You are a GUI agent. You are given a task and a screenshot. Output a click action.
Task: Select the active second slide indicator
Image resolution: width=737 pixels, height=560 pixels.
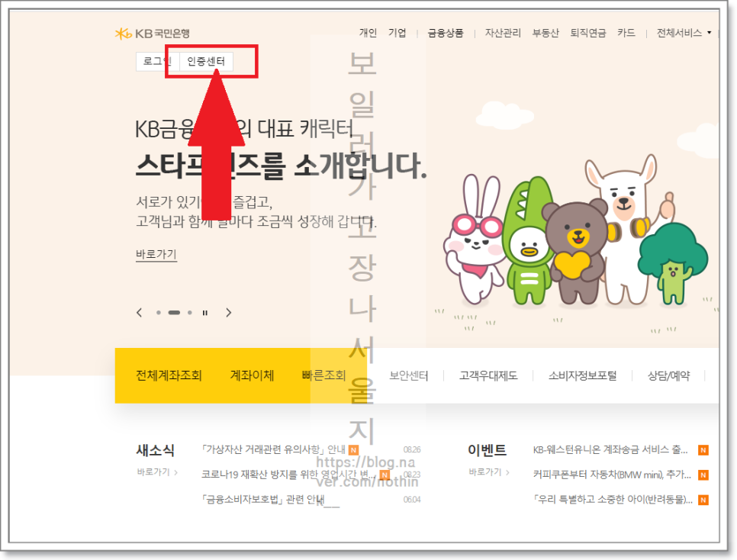[175, 313]
